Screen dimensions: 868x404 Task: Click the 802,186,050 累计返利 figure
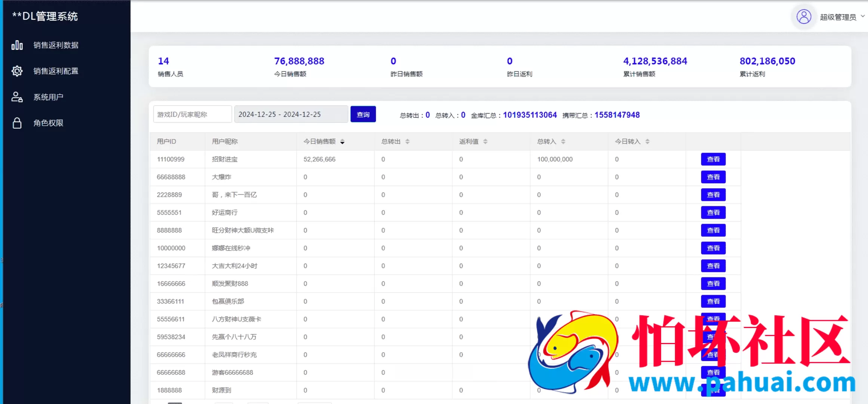767,61
